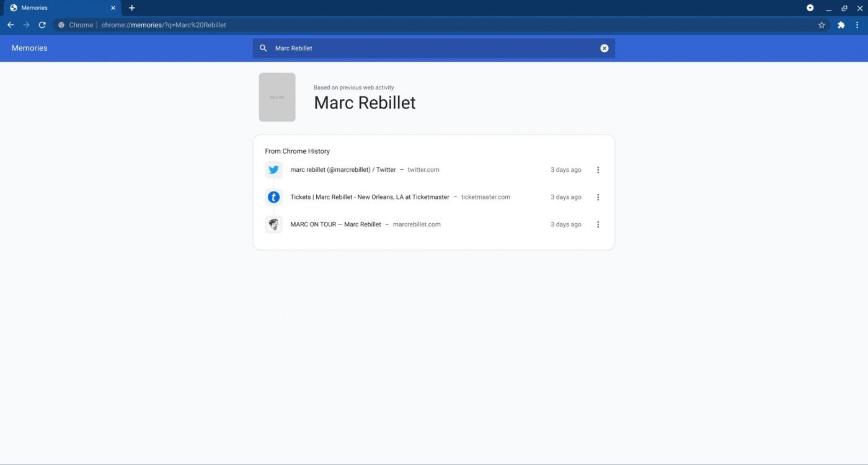
Task: Close the Memories tab
Action: (113, 8)
